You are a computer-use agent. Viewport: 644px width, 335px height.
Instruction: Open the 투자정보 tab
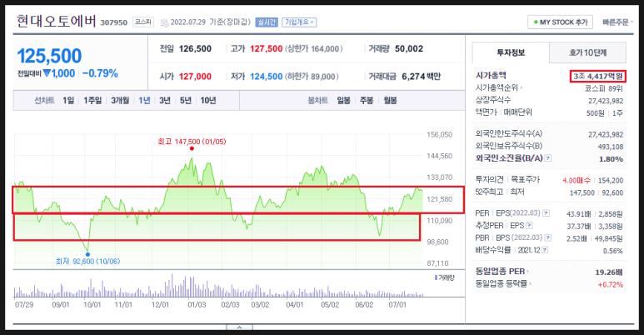(511, 52)
